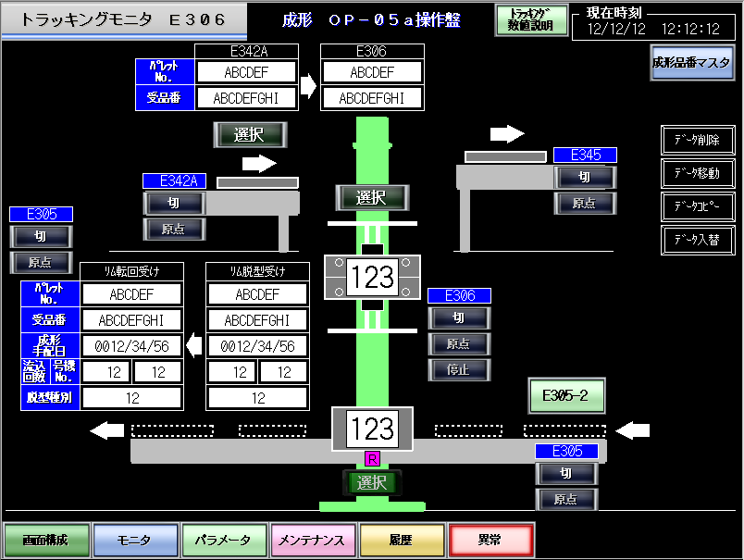The width and height of the screenshot is (744, 560).
Task: Open the メンテナンス tab
Action: click(312, 540)
